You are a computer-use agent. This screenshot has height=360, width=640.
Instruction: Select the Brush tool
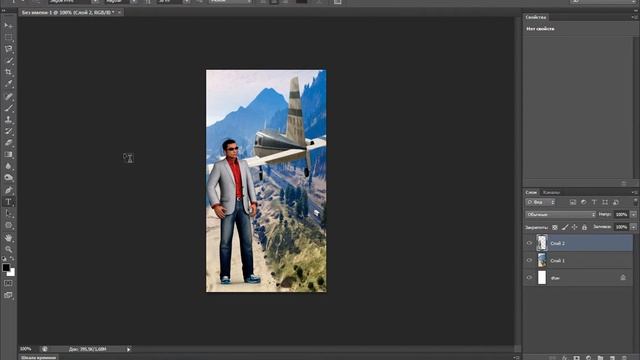click(x=8, y=108)
